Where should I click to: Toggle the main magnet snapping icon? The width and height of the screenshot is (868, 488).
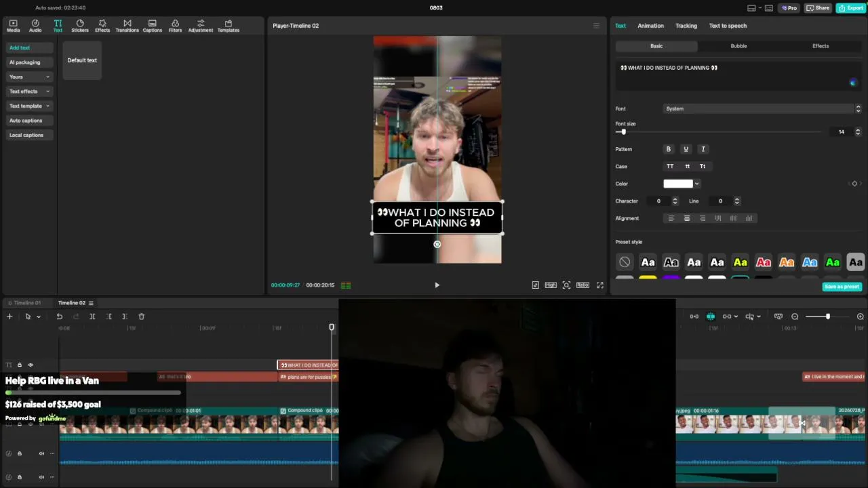tap(711, 317)
